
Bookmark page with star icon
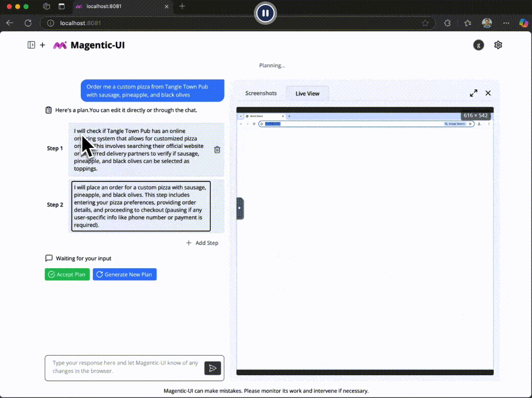tap(425, 23)
